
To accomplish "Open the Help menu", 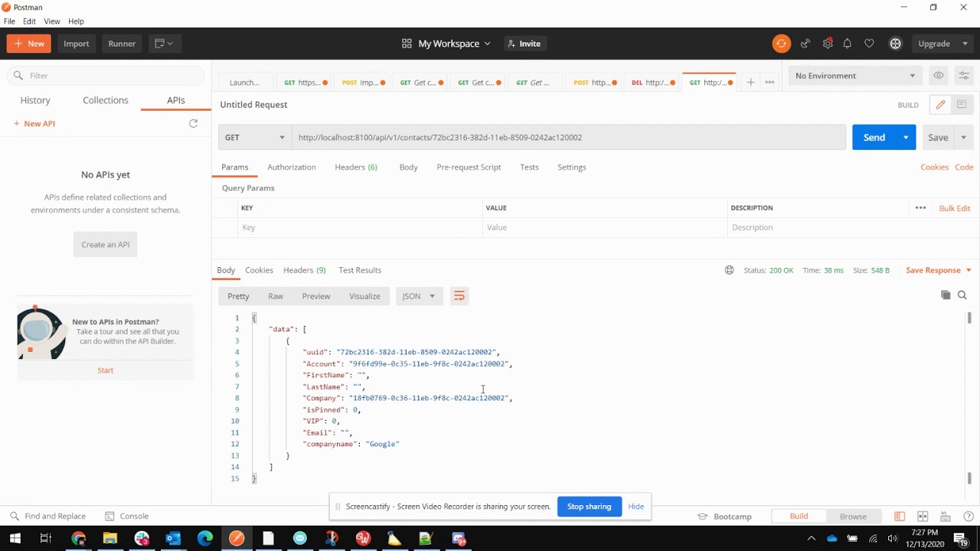I will (76, 21).
